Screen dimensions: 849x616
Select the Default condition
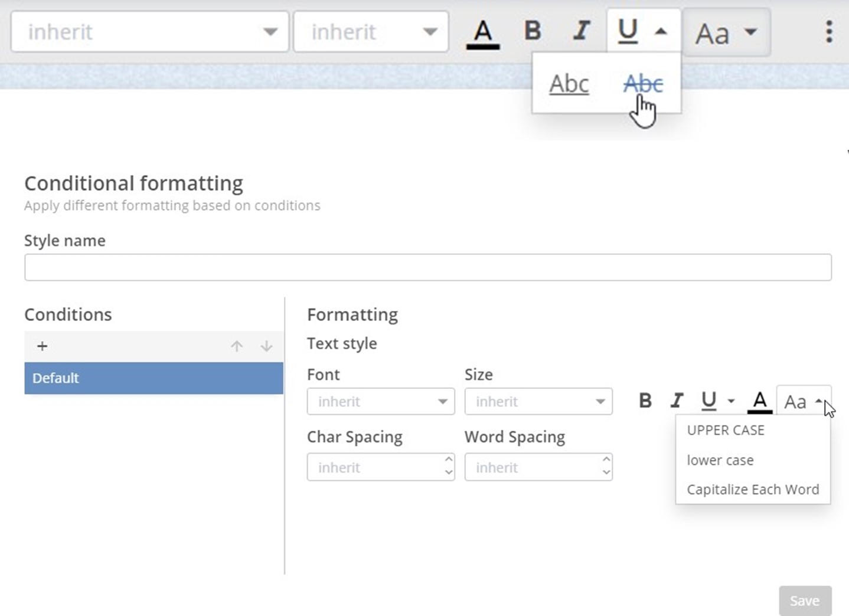pos(154,378)
